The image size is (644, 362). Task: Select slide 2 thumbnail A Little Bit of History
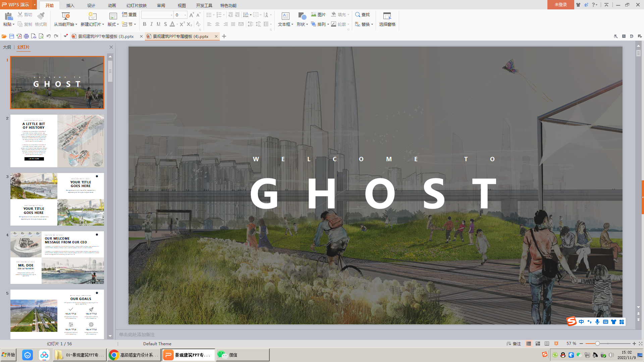point(57,141)
